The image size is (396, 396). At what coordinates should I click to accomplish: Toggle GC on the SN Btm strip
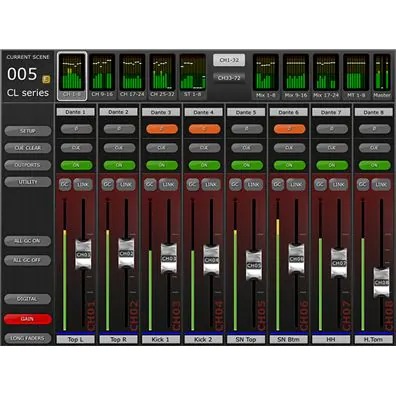(x=278, y=184)
